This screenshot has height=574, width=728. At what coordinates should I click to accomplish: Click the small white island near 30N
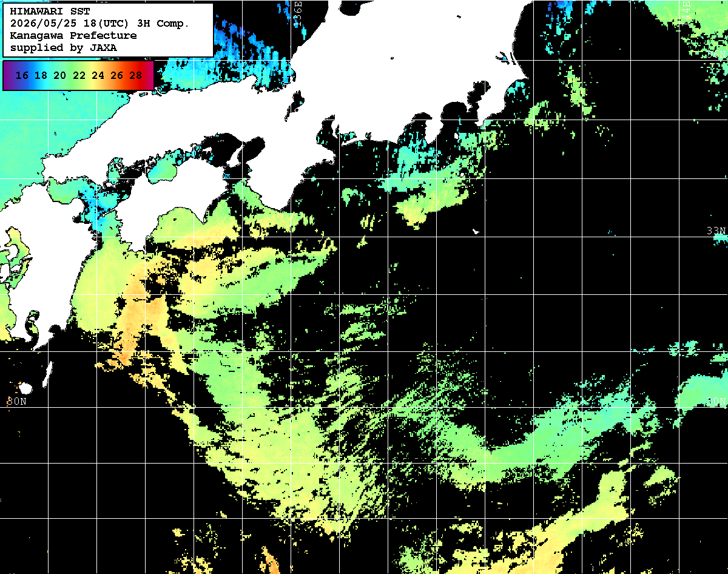click(x=25, y=387)
